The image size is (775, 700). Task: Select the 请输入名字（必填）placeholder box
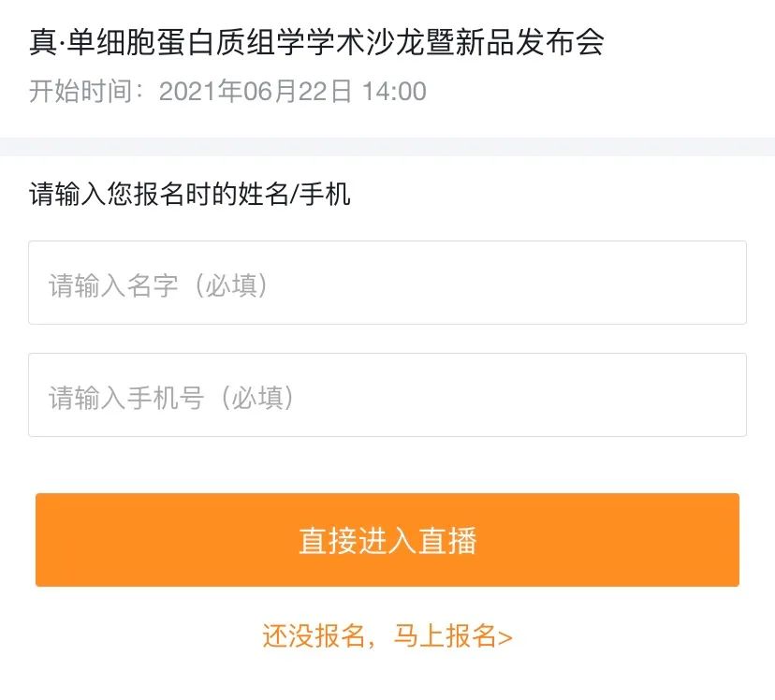(x=387, y=284)
